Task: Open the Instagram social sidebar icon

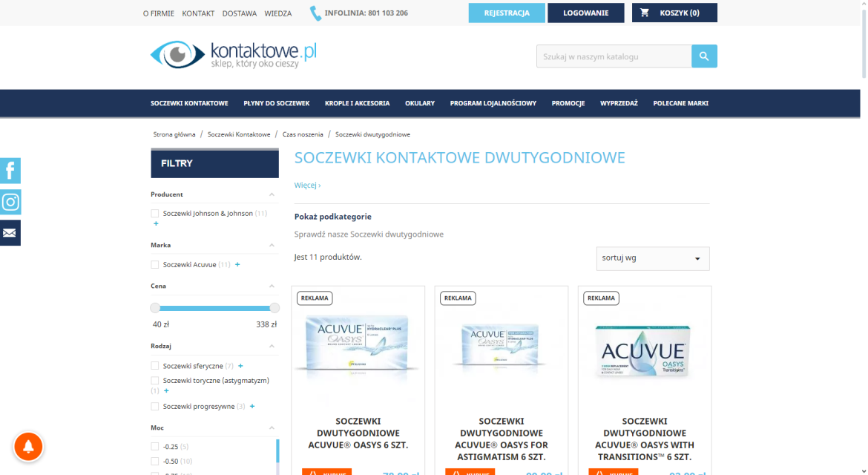Action: tap(10, 202)
